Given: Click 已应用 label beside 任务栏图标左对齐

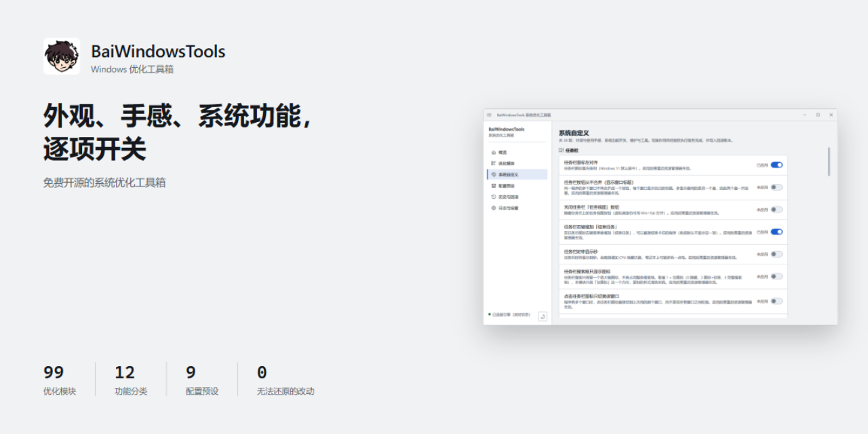Looking at the screenshot, I should pyautogui.click(x=762, y=165).
